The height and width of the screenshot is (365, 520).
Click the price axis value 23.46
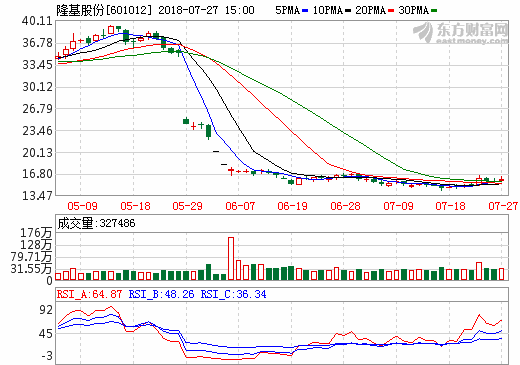coord(37,131)
